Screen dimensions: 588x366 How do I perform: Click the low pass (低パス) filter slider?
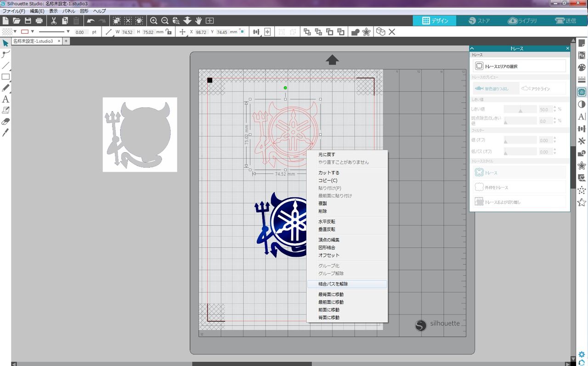coord(520,151)
